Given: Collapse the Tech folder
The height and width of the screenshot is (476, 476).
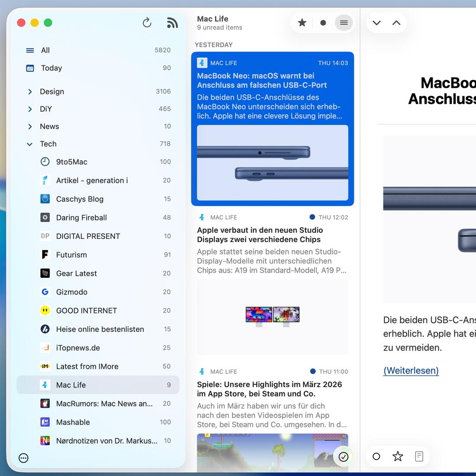Looking at the screenshot, I should click(x=29, y=144).
